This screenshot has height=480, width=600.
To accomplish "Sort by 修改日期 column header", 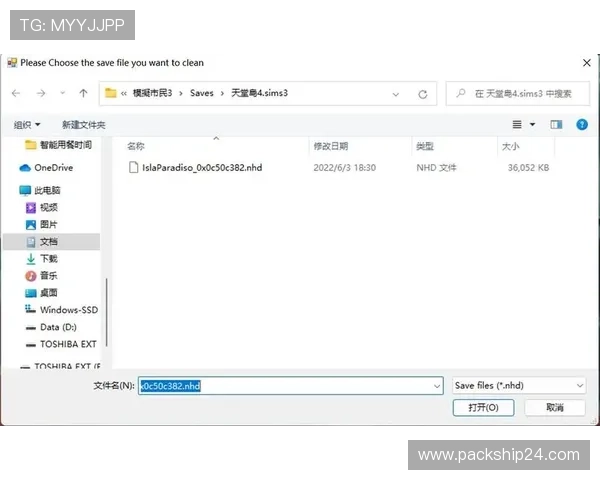I will coord(331,146).
